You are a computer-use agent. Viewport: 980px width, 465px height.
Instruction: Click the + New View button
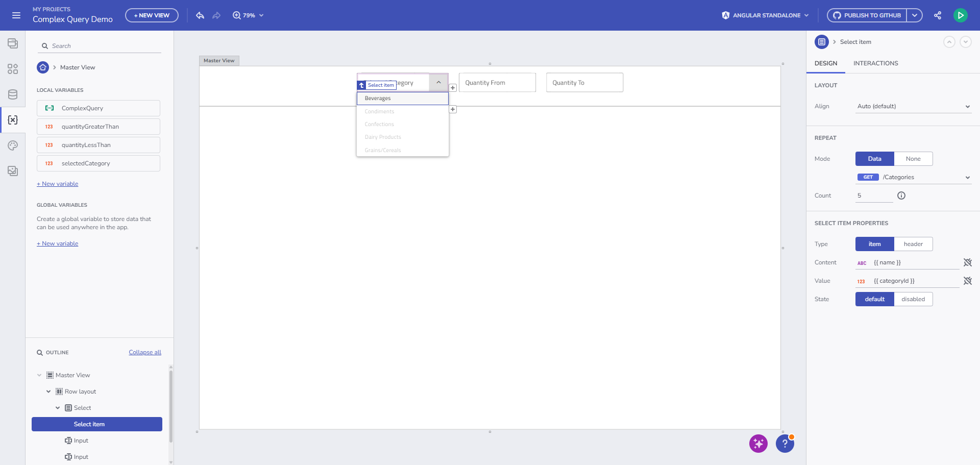tap(152, 15)
